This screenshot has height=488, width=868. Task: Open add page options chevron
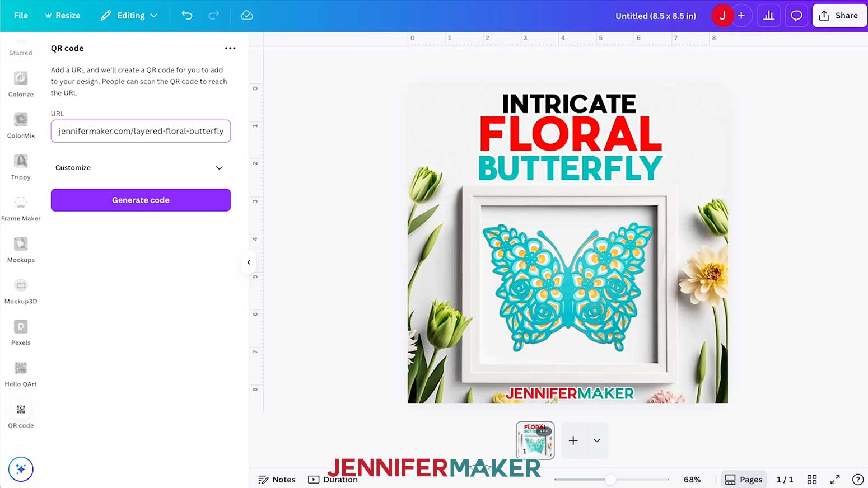pos(597,440)
